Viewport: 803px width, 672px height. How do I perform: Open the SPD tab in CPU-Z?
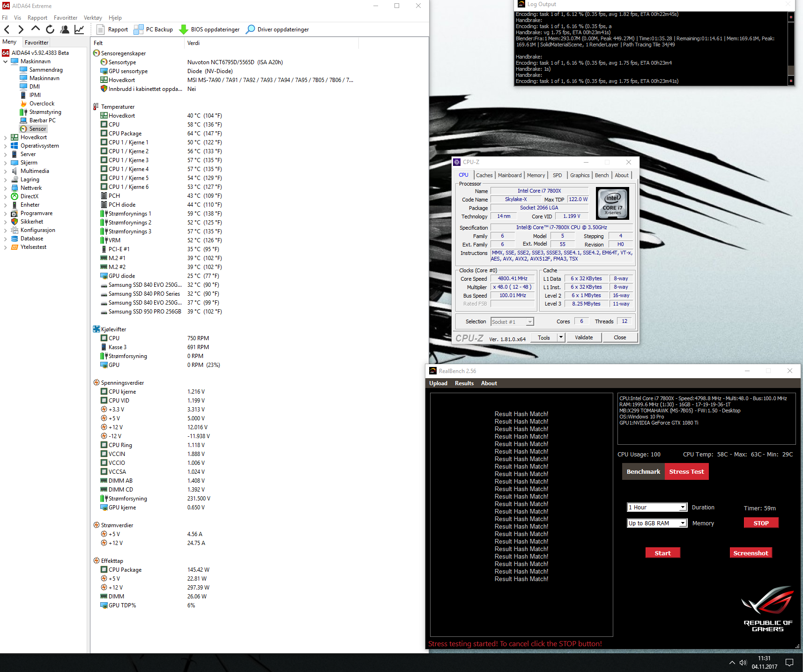557,175
